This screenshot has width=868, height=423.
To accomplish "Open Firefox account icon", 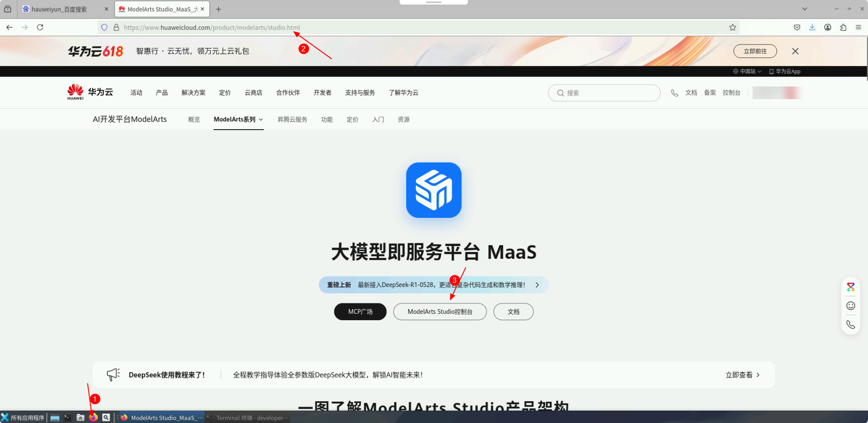I will point(828,27).
